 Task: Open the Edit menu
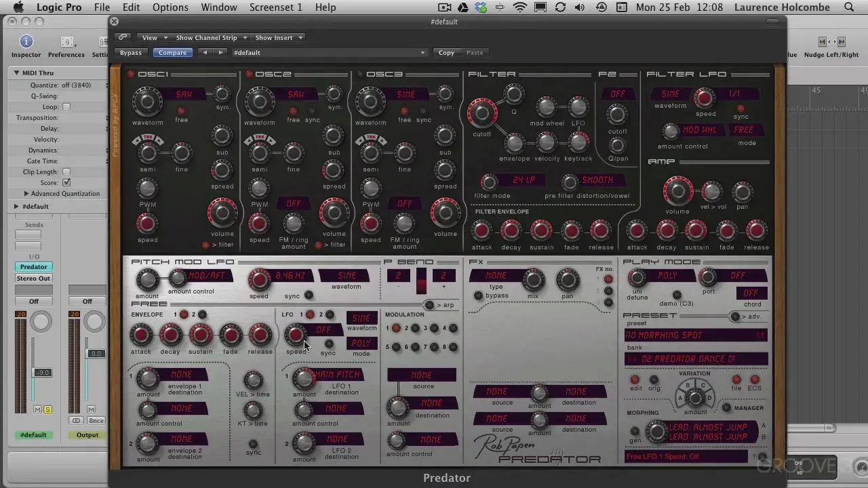coord(131,7)
